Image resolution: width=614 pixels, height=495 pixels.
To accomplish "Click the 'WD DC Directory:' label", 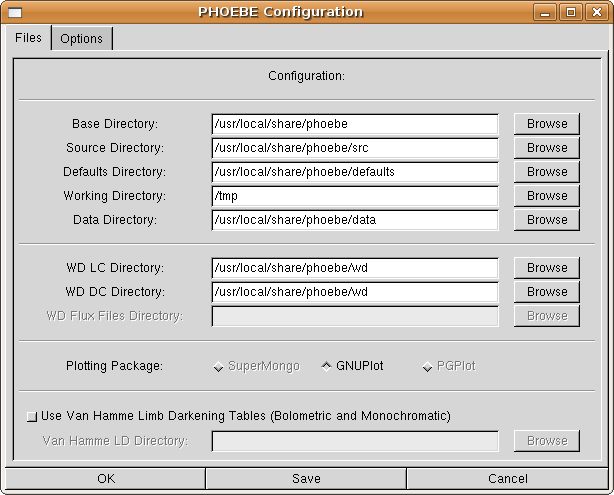I will pos(115,292).
